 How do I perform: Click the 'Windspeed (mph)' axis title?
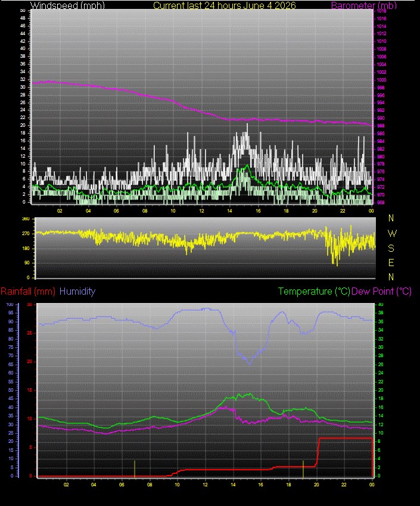point(67,5)
